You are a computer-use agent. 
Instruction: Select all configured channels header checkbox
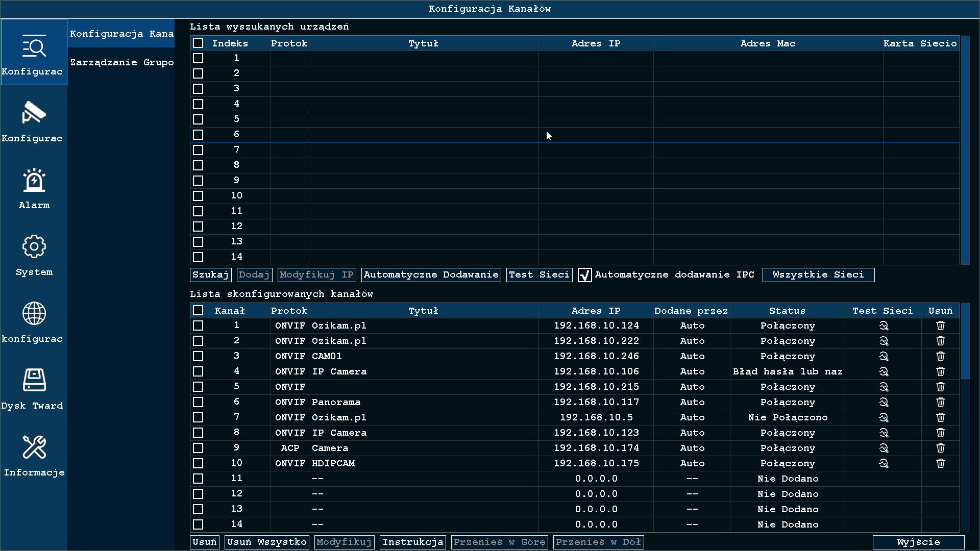pyautogui.click(x=198, y=310)
